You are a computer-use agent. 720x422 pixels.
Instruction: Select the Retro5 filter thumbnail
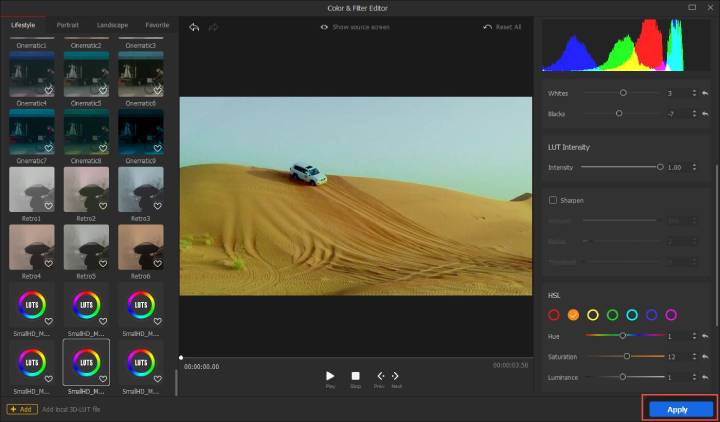click(86, 245)
